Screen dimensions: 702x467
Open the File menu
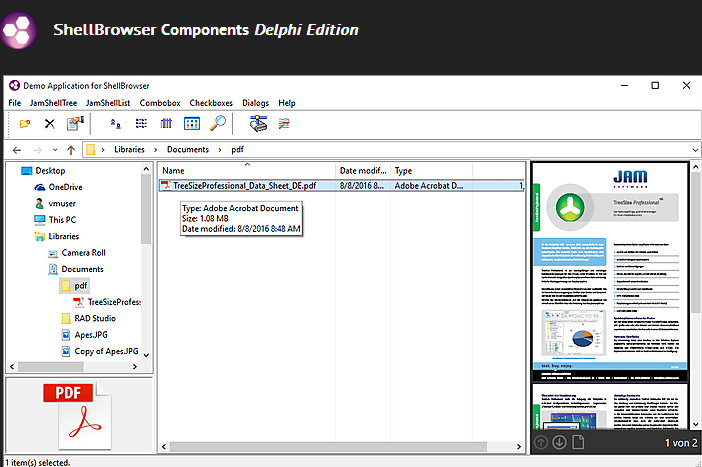[x=15, y=103]
